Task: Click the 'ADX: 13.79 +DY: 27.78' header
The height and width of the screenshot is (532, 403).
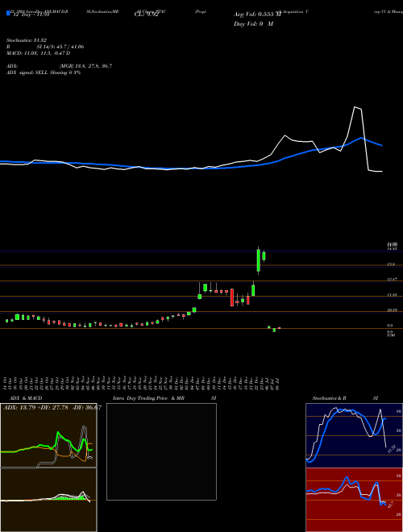Action: point(35,407)
